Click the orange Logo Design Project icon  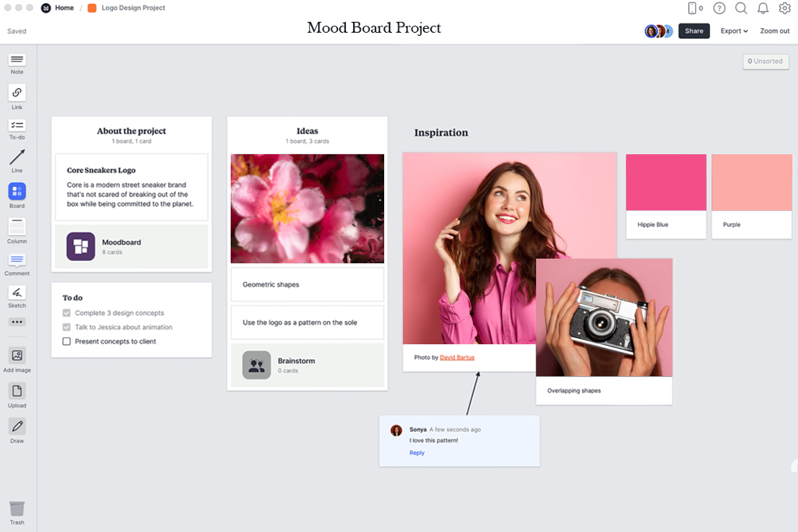coord(92,8)
